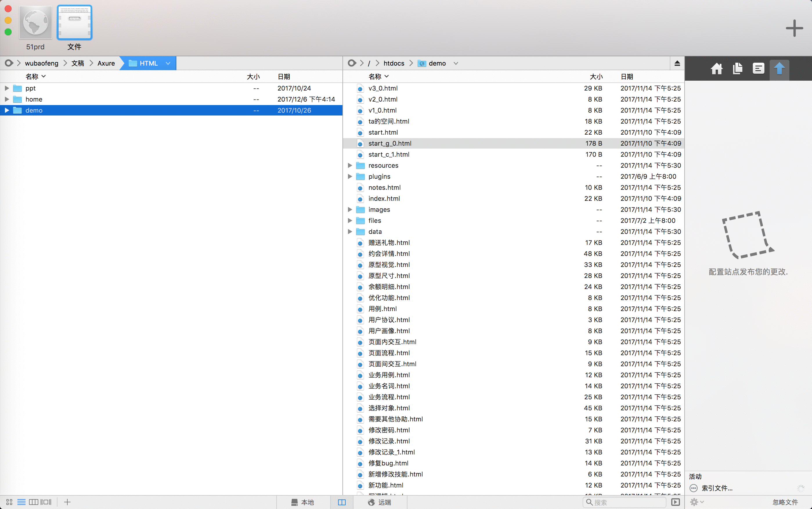Expand the files folder
The width and height of the screenshot is (812, 509).
tap(350, 221)
